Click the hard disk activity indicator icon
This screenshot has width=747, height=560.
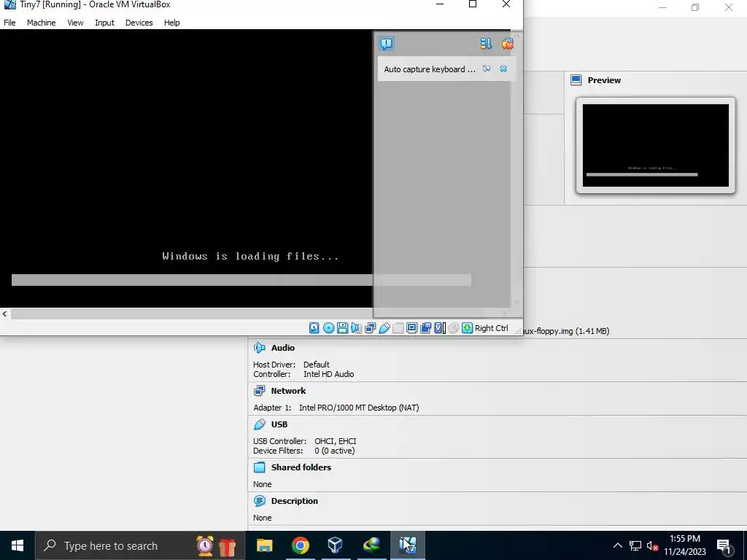click(314, 327)
